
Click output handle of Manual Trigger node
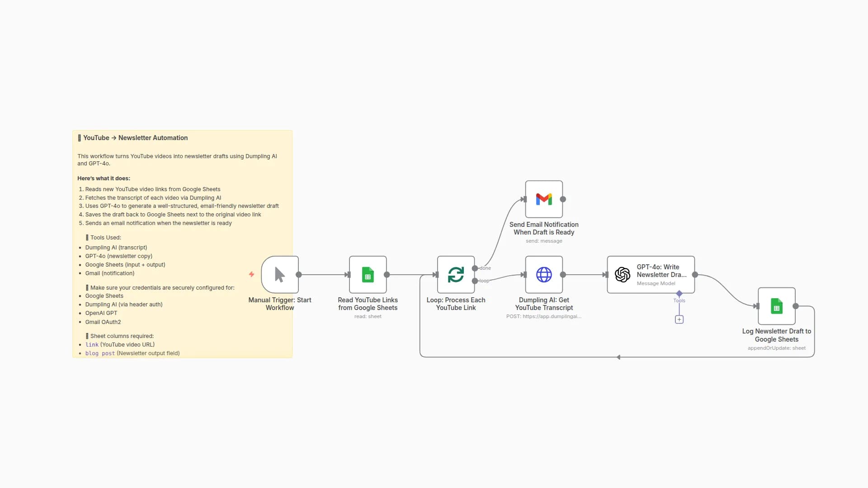coord(299,274)
